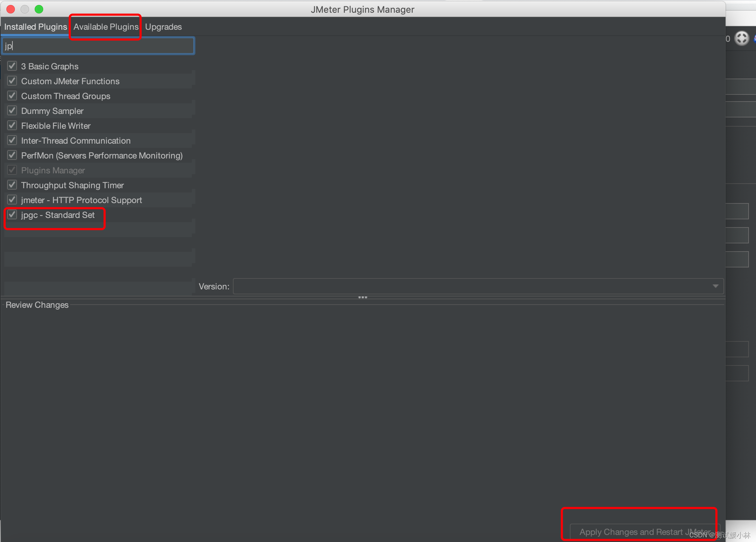
Task: Select the Installed Plugins tab
Action: 35,27
